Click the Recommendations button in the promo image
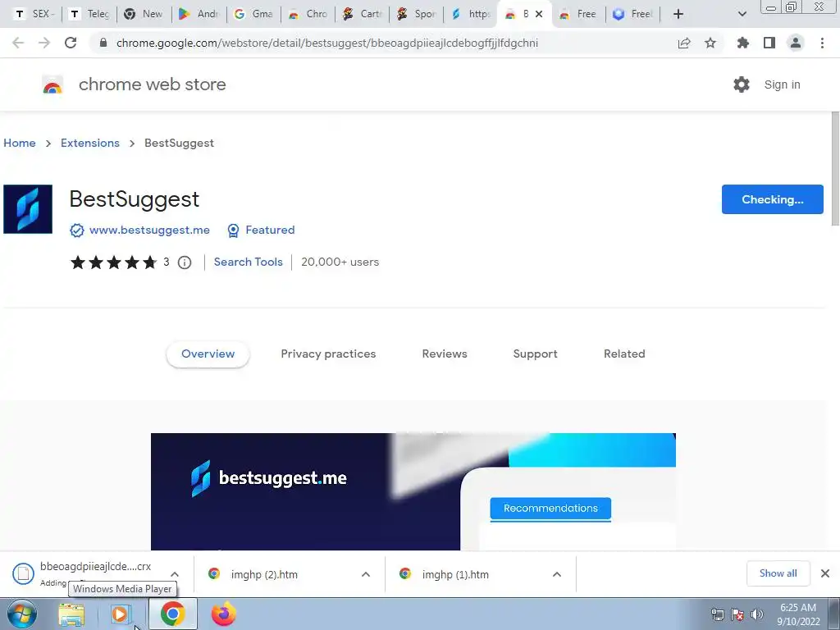Screen dimensions: 840x630 pyautogui.click(x=550, y=509)
